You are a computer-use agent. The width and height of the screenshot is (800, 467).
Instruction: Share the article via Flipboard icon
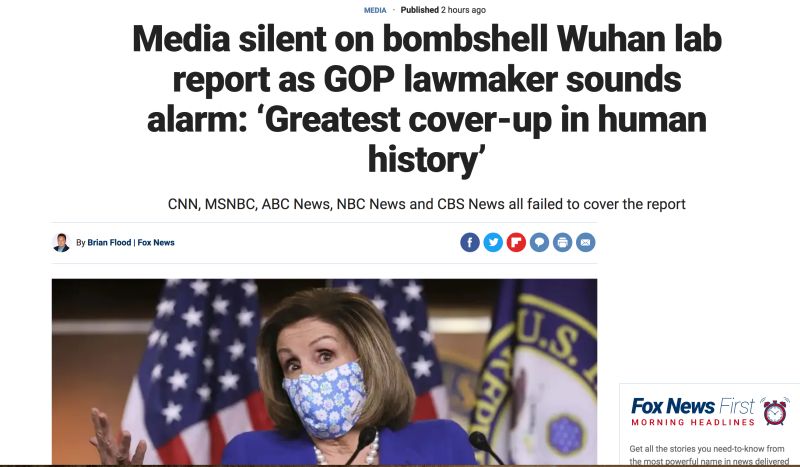pyautogui.click(x=516, y=242)
